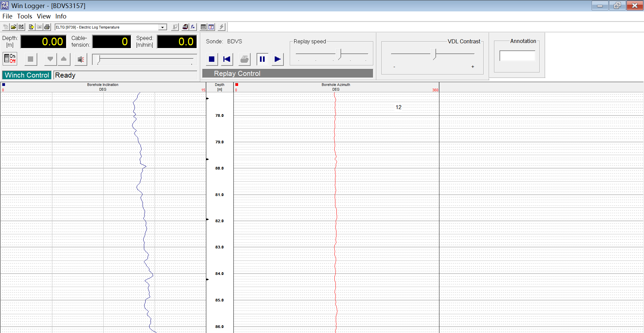
Task: Click the fx formula toolbar icon
Action: 193,27
